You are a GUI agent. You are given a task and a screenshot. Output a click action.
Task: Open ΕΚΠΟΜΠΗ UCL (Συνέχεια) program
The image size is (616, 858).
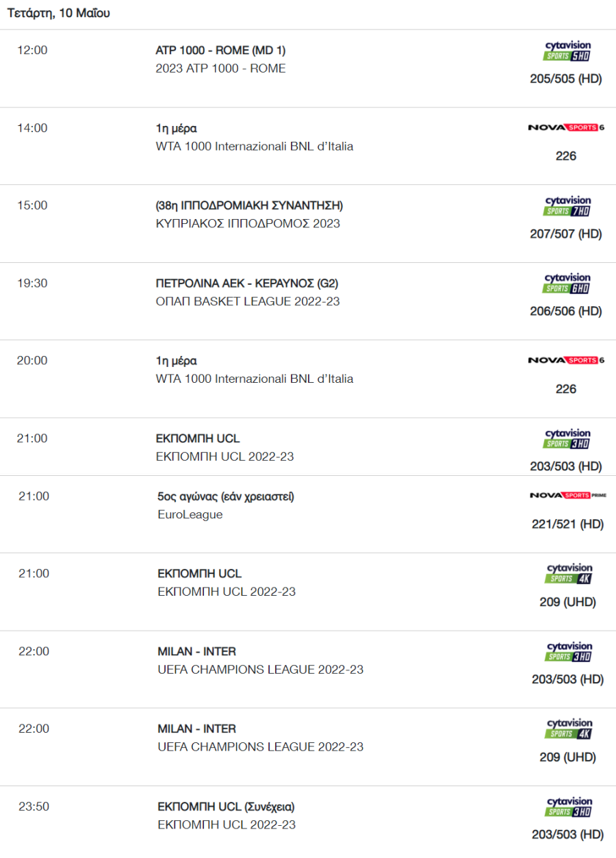pyautogui.click(x=227, y=807)
